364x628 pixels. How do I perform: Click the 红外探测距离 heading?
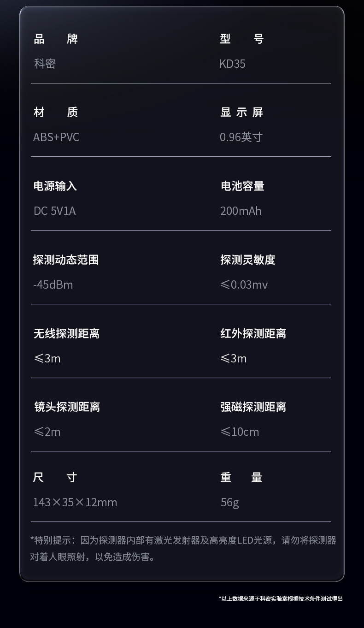(x=253, y=333)
